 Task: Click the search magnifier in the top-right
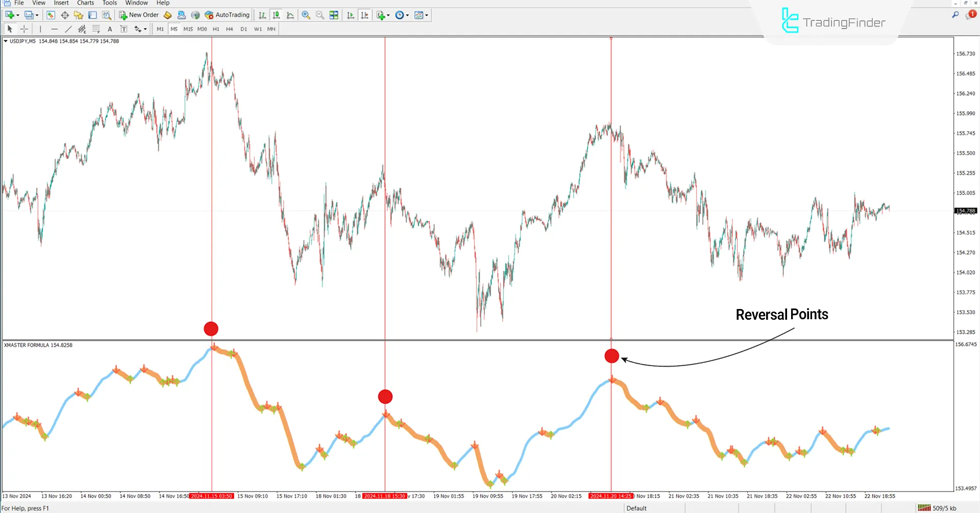pyautogui.click(x=955, y=15)
